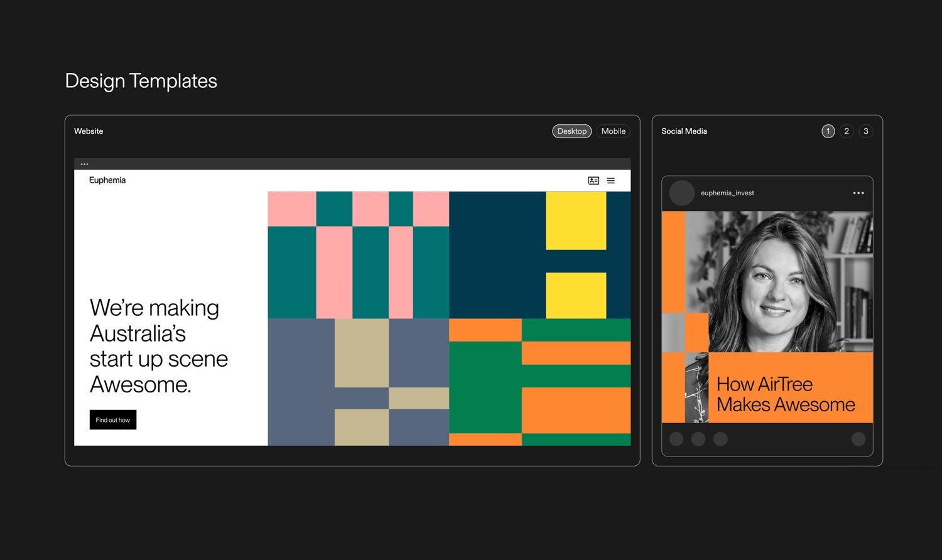Screen dimensions: 942x560
Task: Click the top yellow square in pattern
Action: point(576,220)
